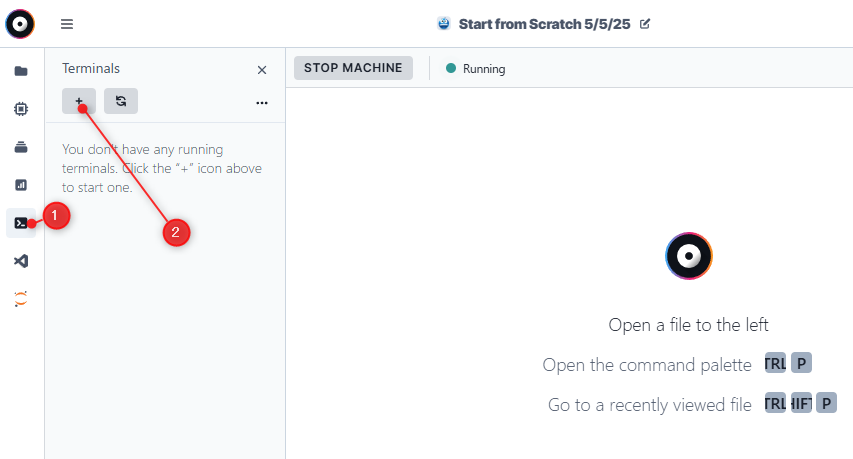Click the edit icon beside the notebook title

[x=645, y=24]
